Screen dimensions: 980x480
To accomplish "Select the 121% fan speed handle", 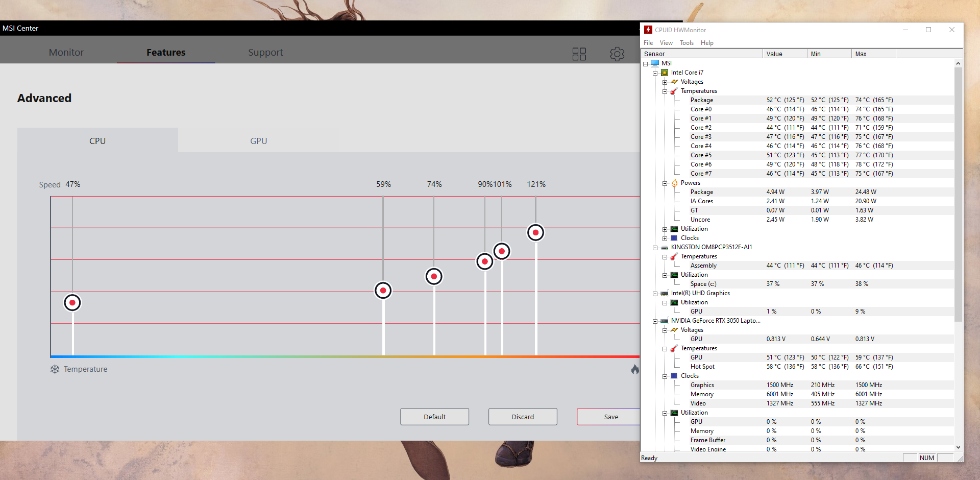I will coord(535,233).
